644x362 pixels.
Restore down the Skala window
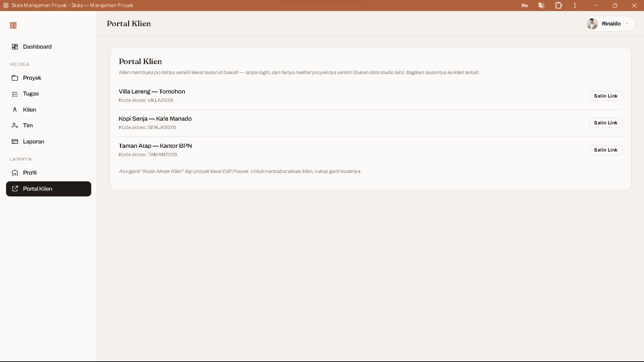click(615, 5)
